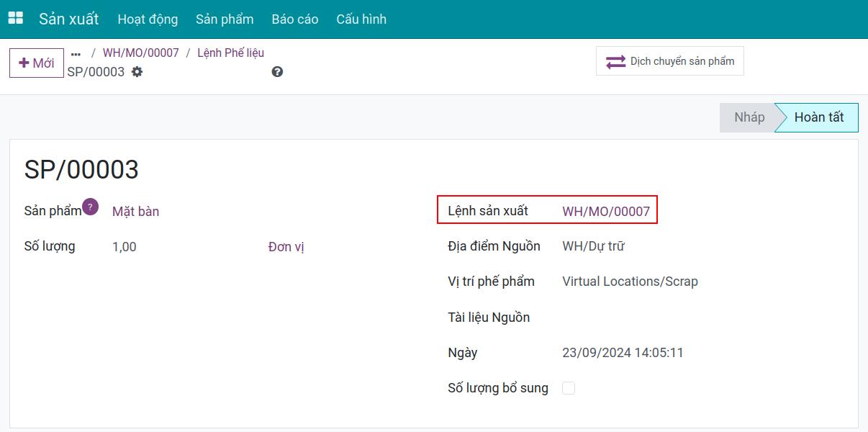Click the quantity value 1,00

pyautogui.click(x=125, y=247)
